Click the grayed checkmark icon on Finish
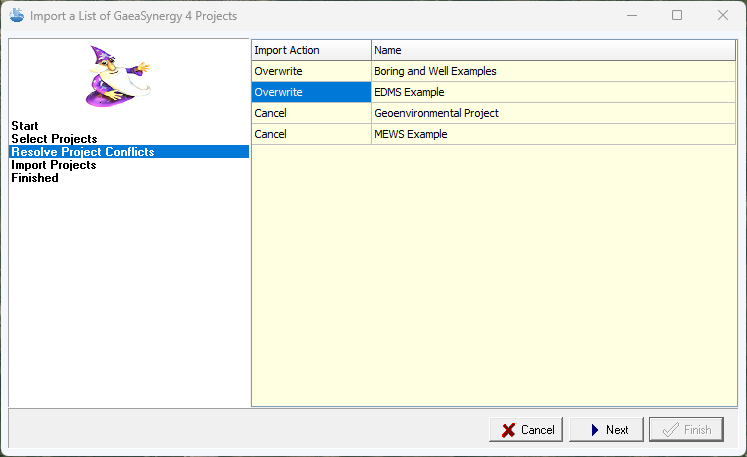The width and height of the screenshot is (747, 457). pos(670,430)
